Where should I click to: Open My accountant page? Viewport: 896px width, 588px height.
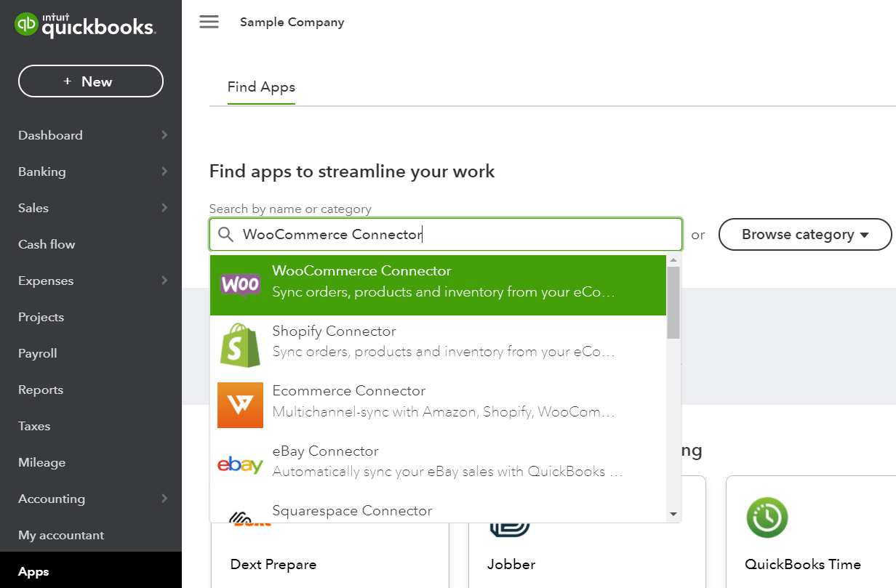[x=91, y=535]
